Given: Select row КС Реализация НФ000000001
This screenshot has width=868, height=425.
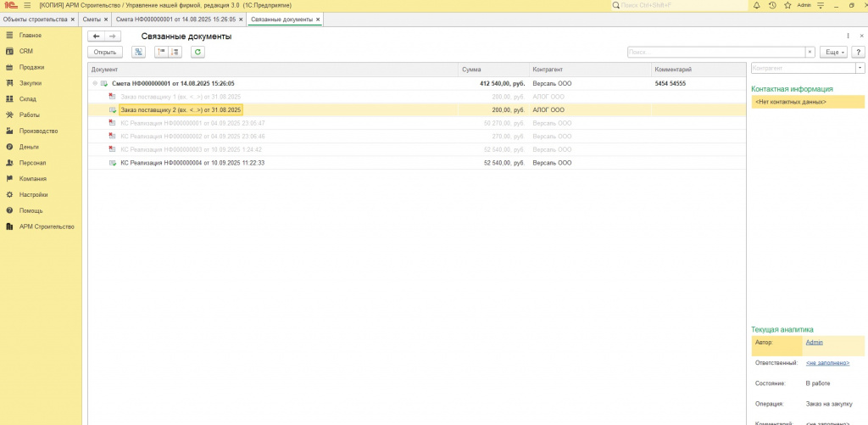Looking at the screenshot, I should tap(417, 123).
